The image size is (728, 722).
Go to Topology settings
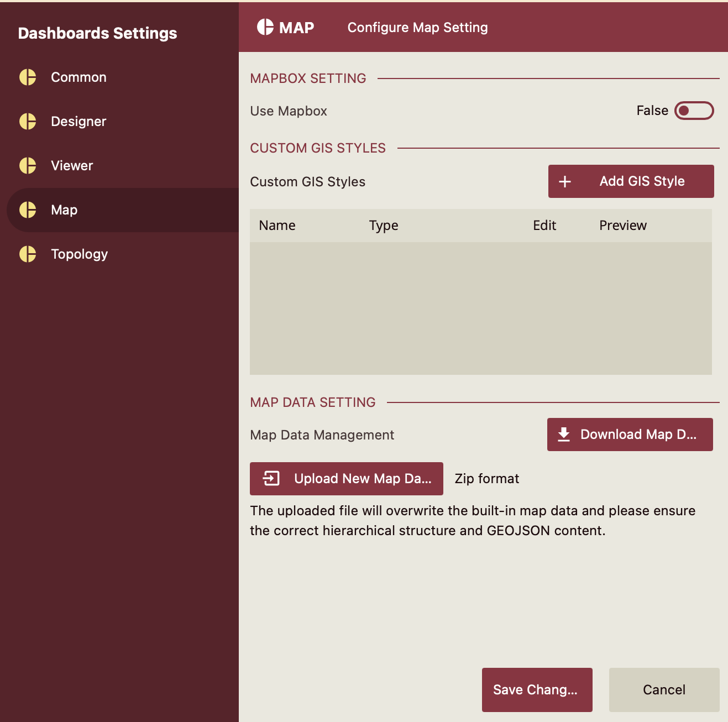pyautogui.click(x=79, y=254)
